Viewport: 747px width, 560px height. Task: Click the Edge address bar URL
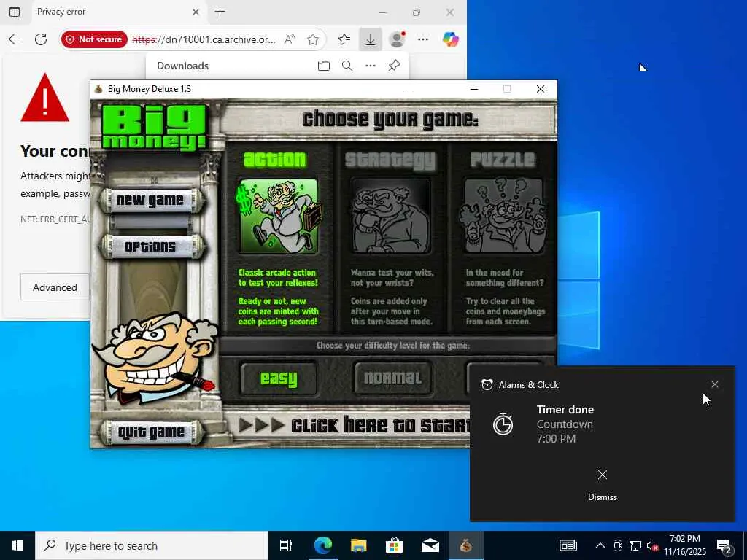click(204, 39)
